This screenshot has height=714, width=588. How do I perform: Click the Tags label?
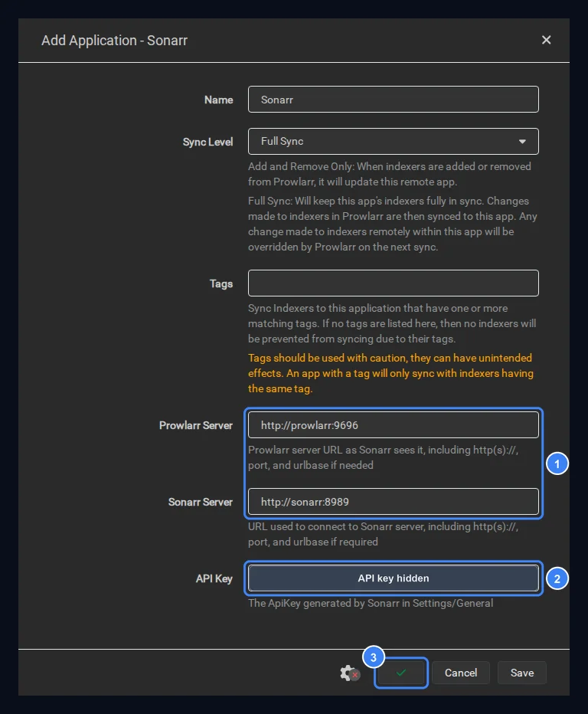pyautogui.click(x=221, y=283)
